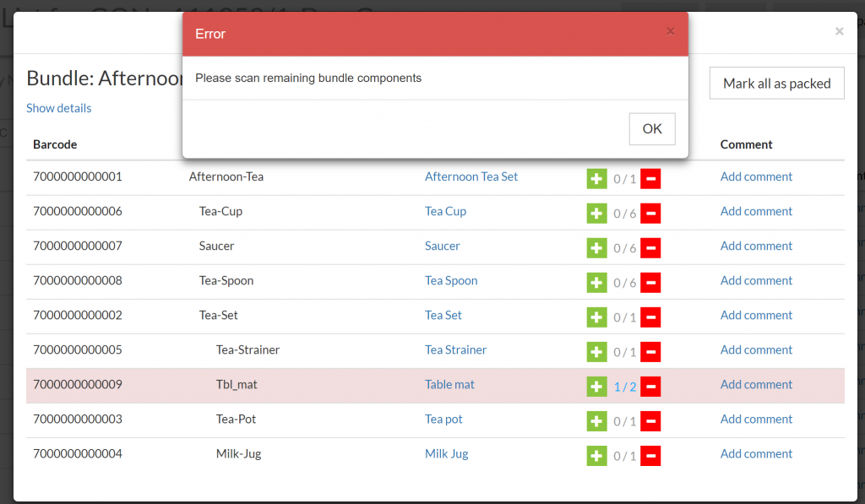Click red minus for Tea-Cup row
Screen dimensions: 865x504
650,213
